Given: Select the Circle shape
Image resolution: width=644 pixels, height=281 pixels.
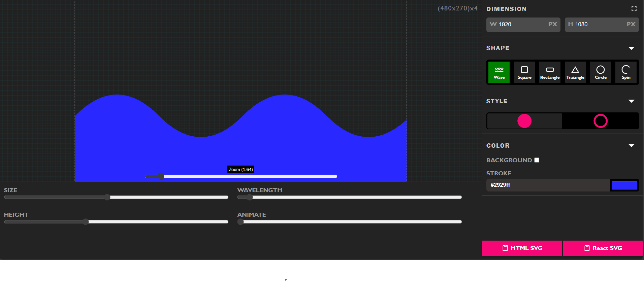Looking at the screenshot, I should point(601,72).
